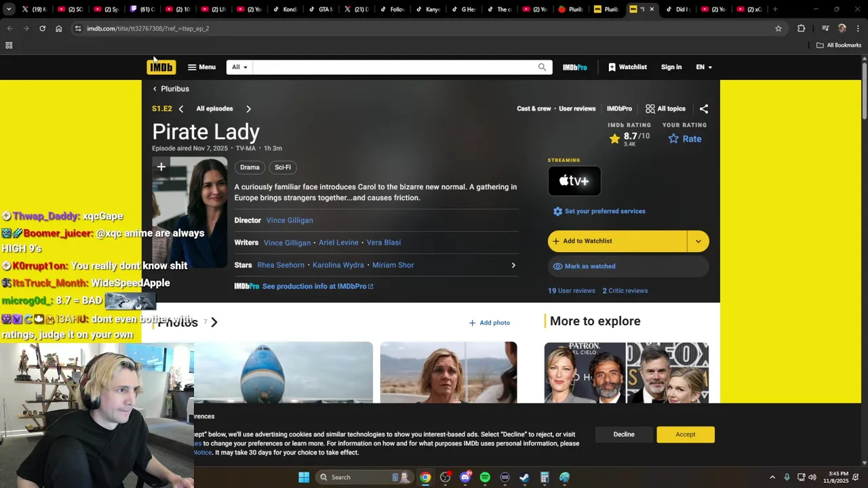The width and height of the screenshot is (868, 488).
Task: Open the All Bookmarks folder
Action: (839, 45)
